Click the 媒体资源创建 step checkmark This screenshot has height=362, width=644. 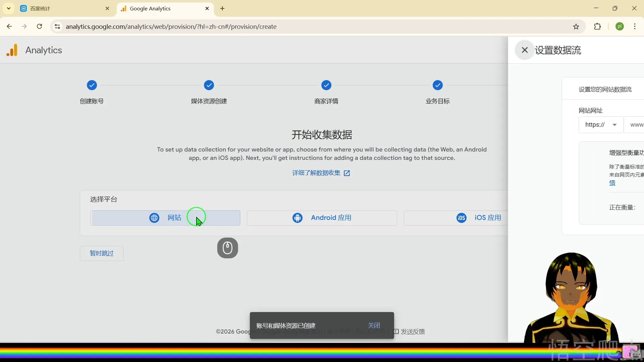tap(209, 85)
